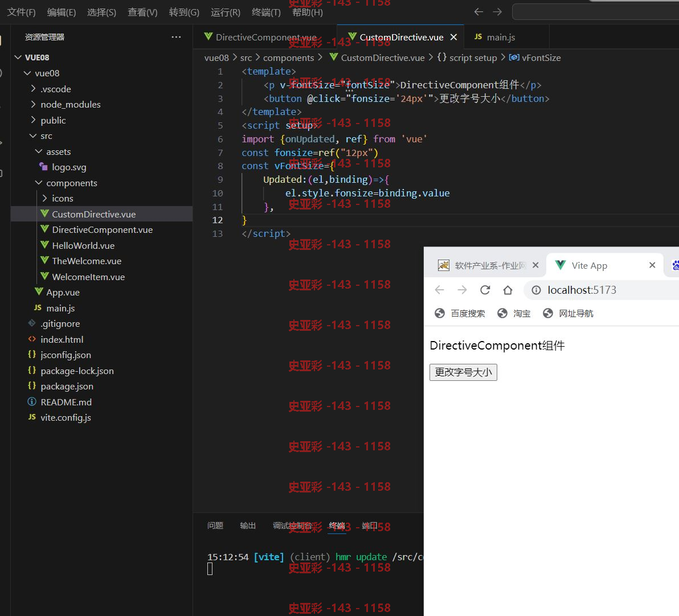Viewport: 679px width, 616px height.
Task: Close the Vite App browser tab
Action: click(652, 265)
